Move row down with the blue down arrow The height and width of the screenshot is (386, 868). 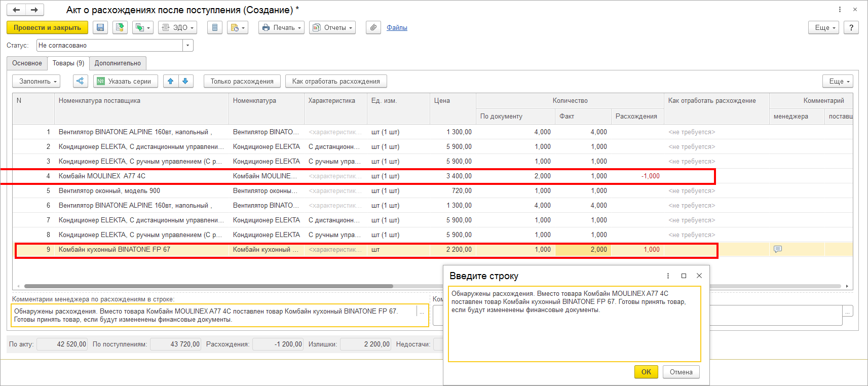point(185,81)
